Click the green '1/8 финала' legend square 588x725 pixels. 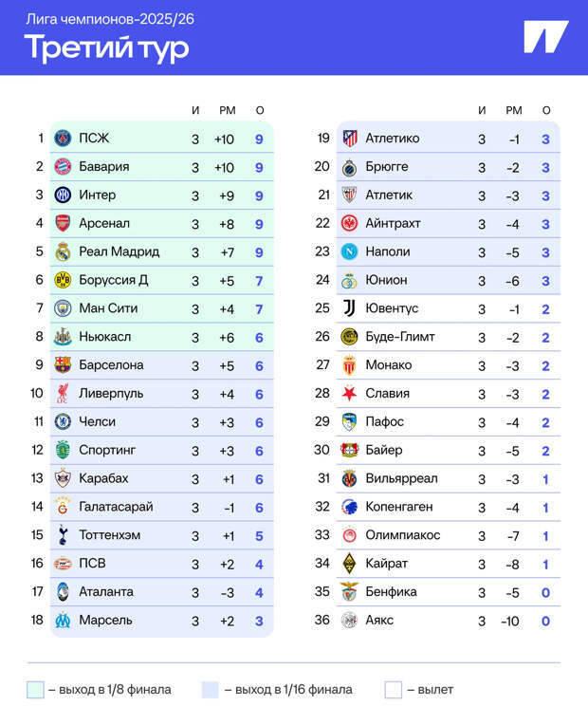click(x=36, y=690)
